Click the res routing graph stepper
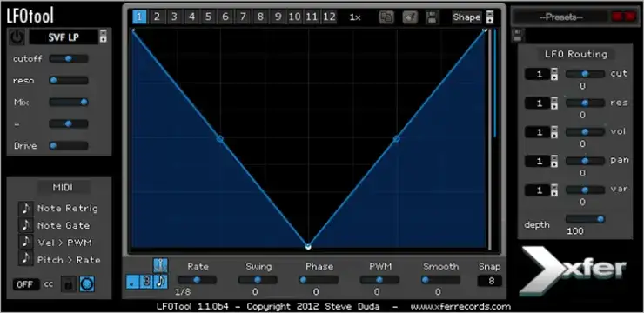This screenshot has width=644, height=313. click(554, 103)
